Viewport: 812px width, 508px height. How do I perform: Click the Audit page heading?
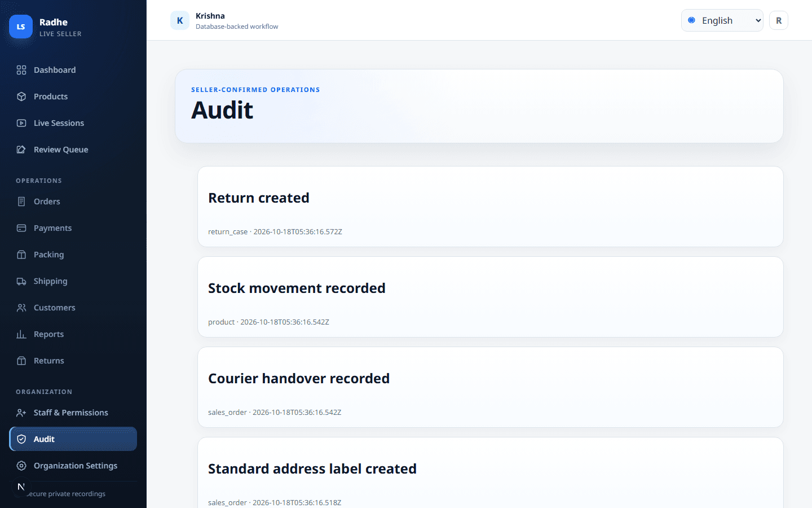pyautogui.click(x=222, y=110)
